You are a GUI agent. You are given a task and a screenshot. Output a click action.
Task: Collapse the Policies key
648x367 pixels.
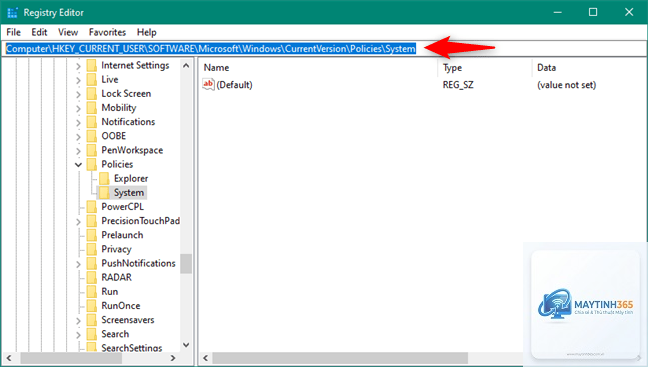(78, 164)
